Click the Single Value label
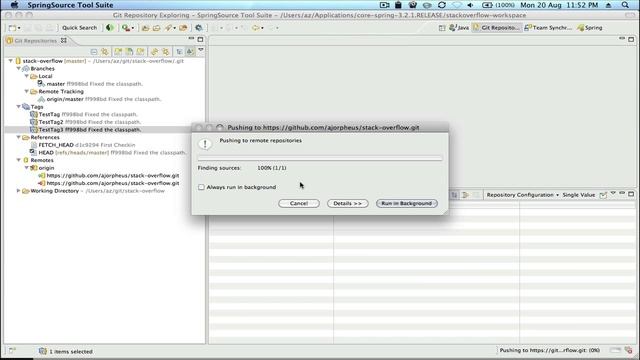The image size is (640, 360). 578,195
